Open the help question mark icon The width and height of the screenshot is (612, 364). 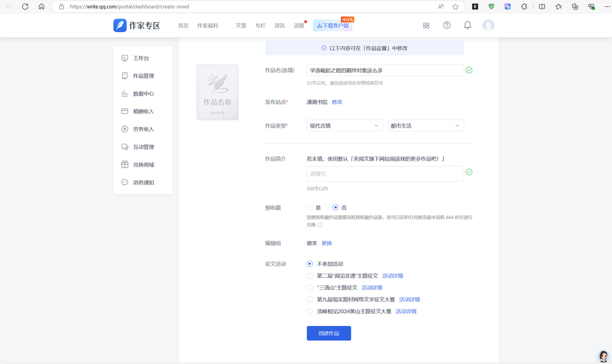(447, 25)
